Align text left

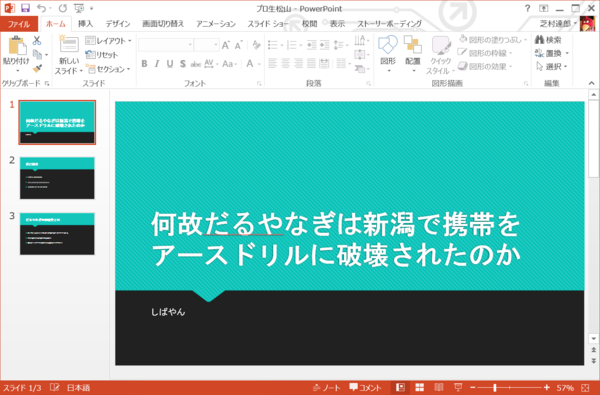272,63
